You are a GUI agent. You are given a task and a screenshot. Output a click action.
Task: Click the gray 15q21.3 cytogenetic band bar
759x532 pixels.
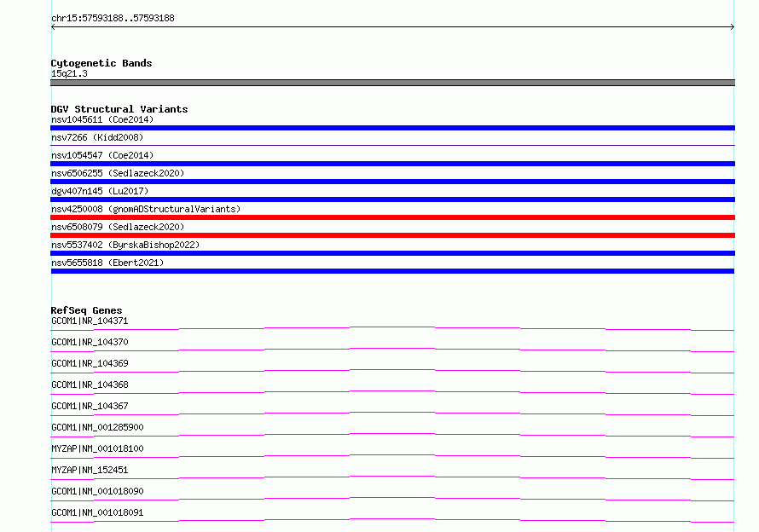pyautogui.click(x=392, y=83)
